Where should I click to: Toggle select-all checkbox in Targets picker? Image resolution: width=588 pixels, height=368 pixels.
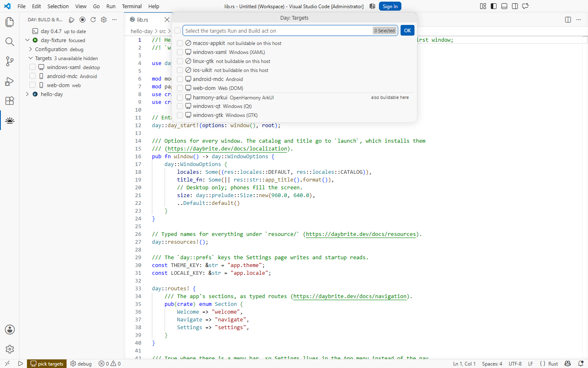pos(177,30)
